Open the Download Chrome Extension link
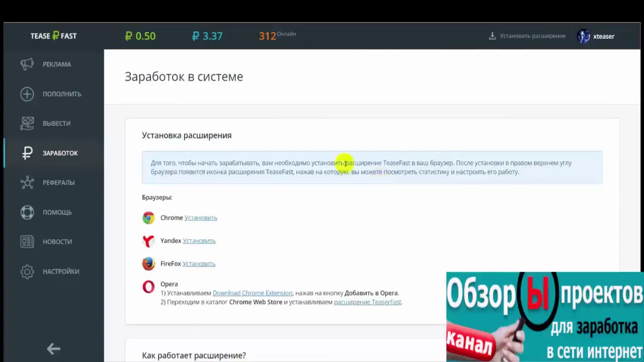644x362 pixels. 252,293
